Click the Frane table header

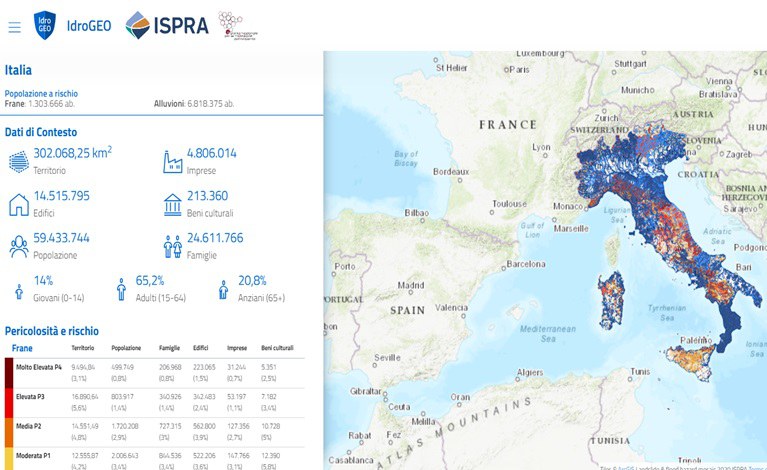pos(22,347)
